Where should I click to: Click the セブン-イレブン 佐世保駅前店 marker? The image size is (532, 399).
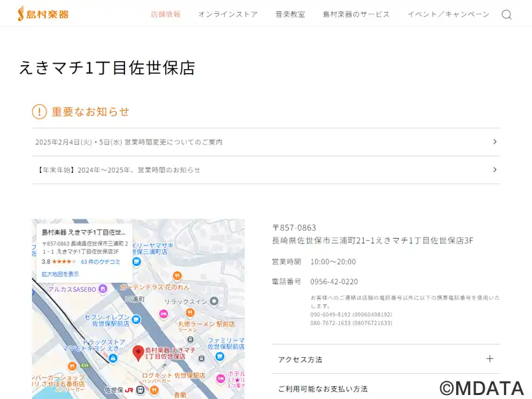coord(136,320)
